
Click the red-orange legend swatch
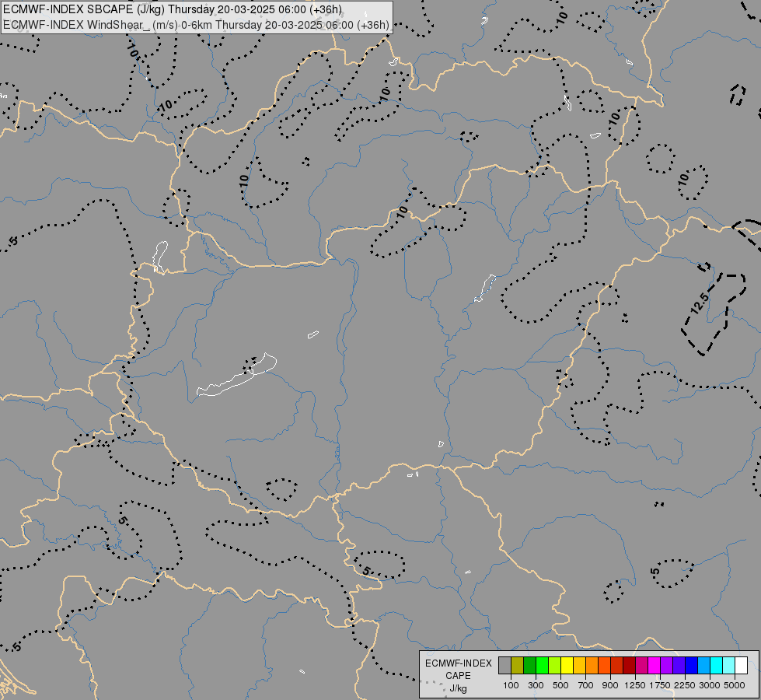(x=604, y=666)
